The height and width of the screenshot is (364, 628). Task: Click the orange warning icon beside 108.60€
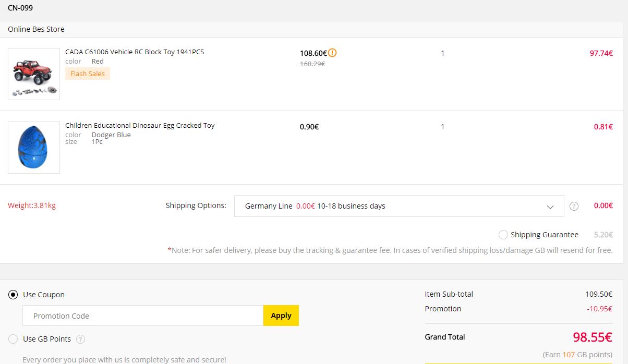(332, 53)
